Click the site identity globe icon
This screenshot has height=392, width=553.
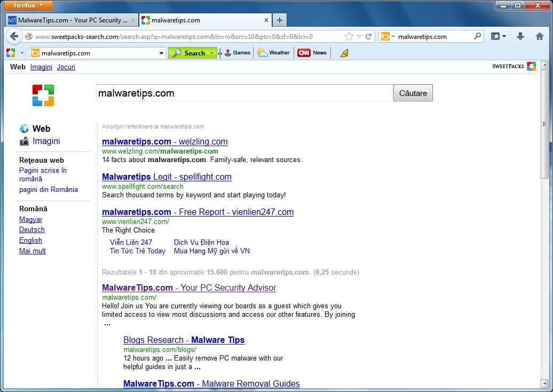[x=29, y=36]
